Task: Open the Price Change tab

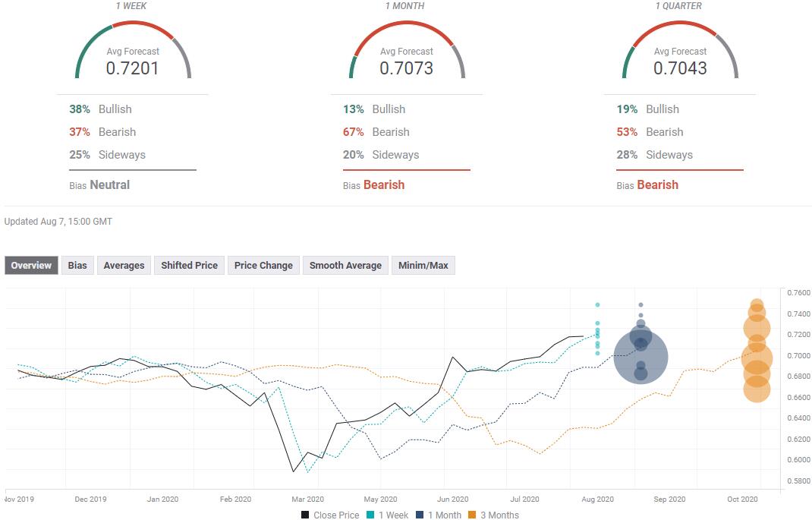Action: tap(263, 265)
